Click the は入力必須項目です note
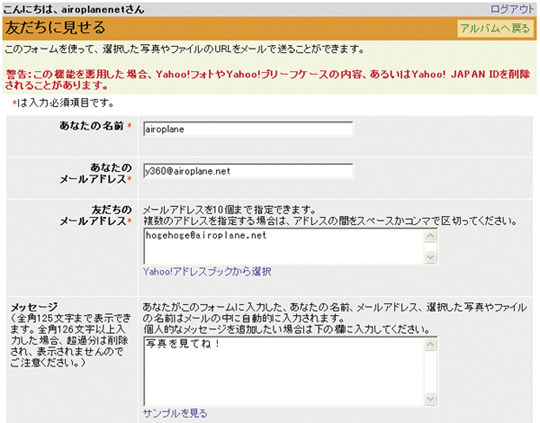 pyautogui.click(x=63, y=103)
